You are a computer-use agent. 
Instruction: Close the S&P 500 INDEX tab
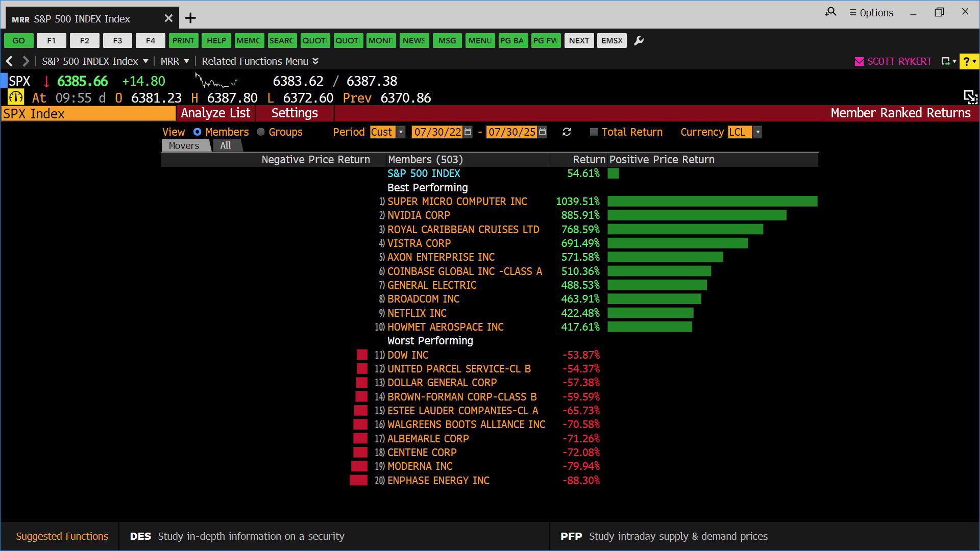pyautogui.click(x=168, y=18)
